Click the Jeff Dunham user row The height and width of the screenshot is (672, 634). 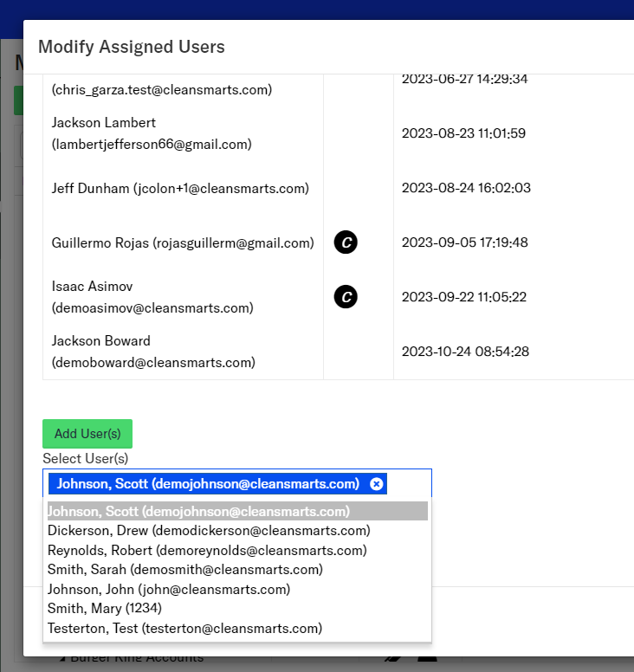tap(180, 188)
